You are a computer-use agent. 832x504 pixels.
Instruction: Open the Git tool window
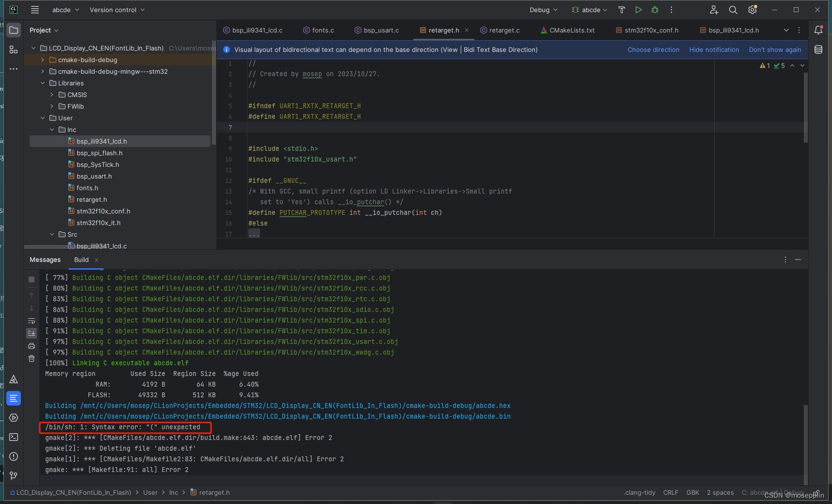pos(14,476)
